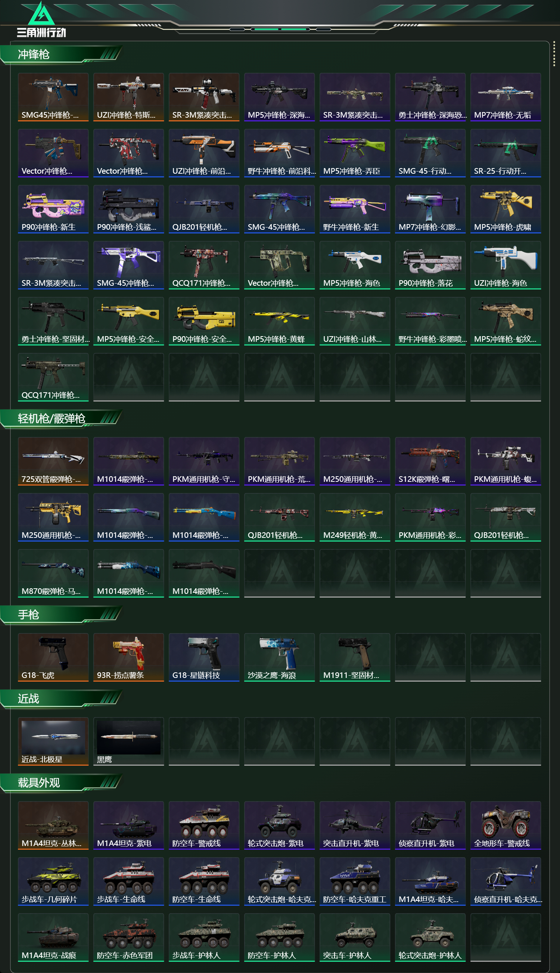Choose the UZI冲锋枪-海色 skin

(x=505, y=265)
